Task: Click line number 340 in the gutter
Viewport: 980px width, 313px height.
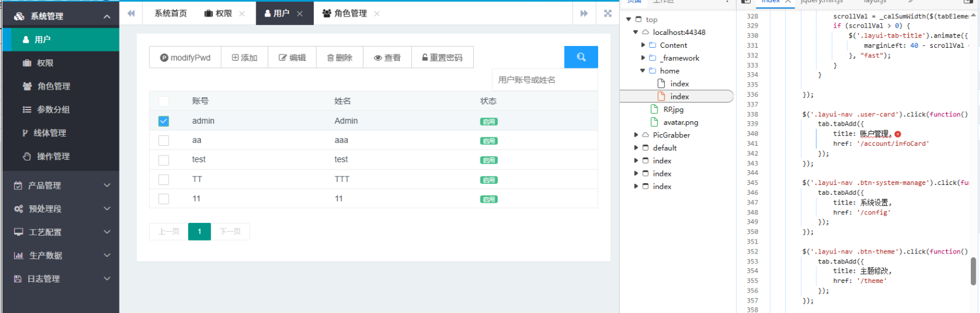Action: point(753,134)
